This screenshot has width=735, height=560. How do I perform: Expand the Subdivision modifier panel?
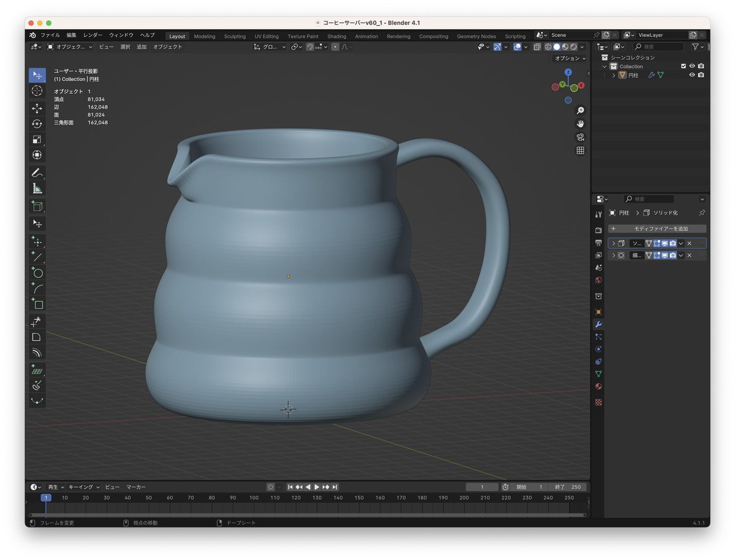[x=613, y=255]
